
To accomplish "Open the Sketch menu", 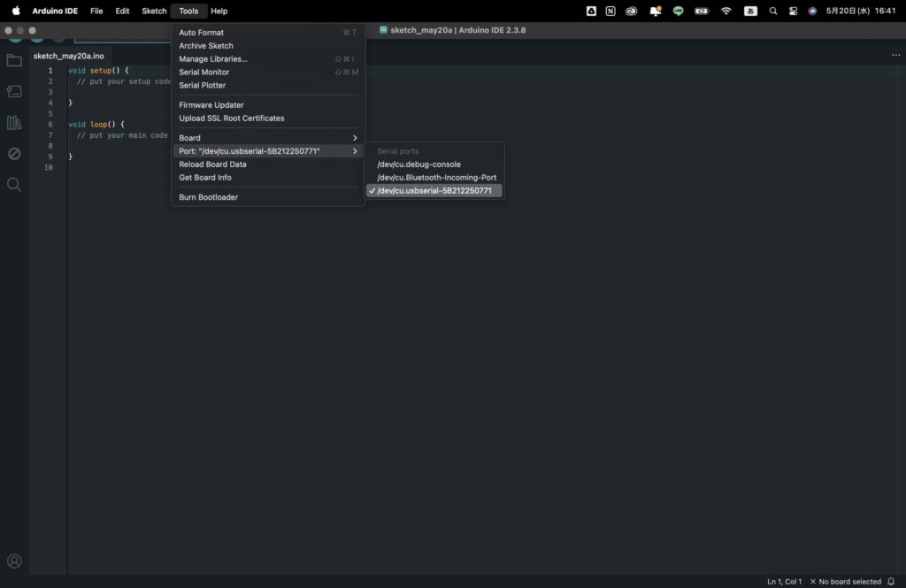I will [154, 11].
